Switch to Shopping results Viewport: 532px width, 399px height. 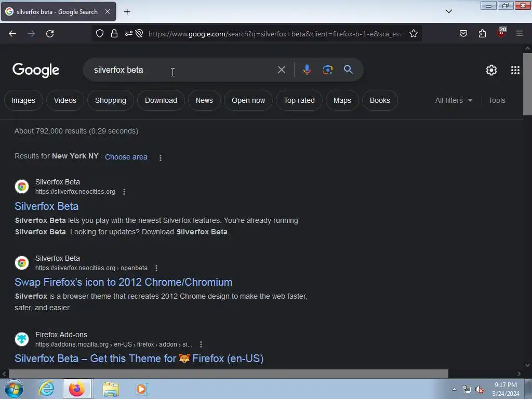tap(111, 100)
